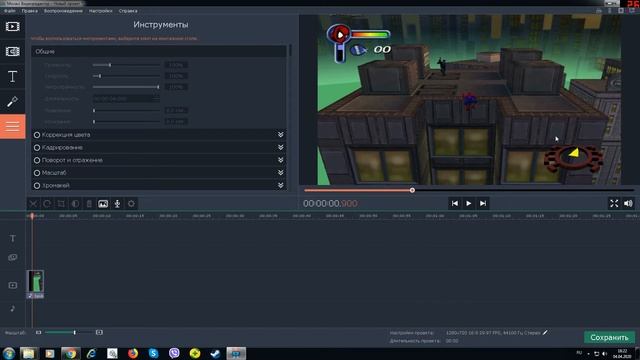Click the Delete trash can icon

pos(89,204)
